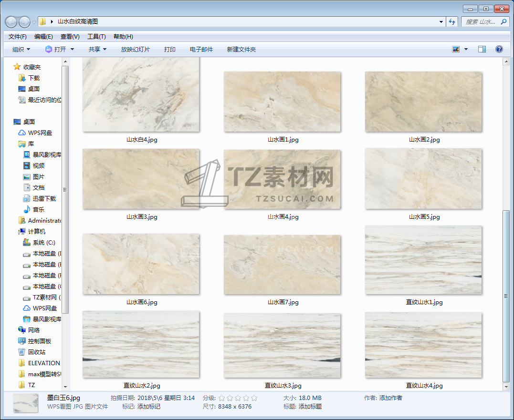Click Slide show (放映幻灯片)
This screenshot has height=420, width=514.
click(136, 50)
